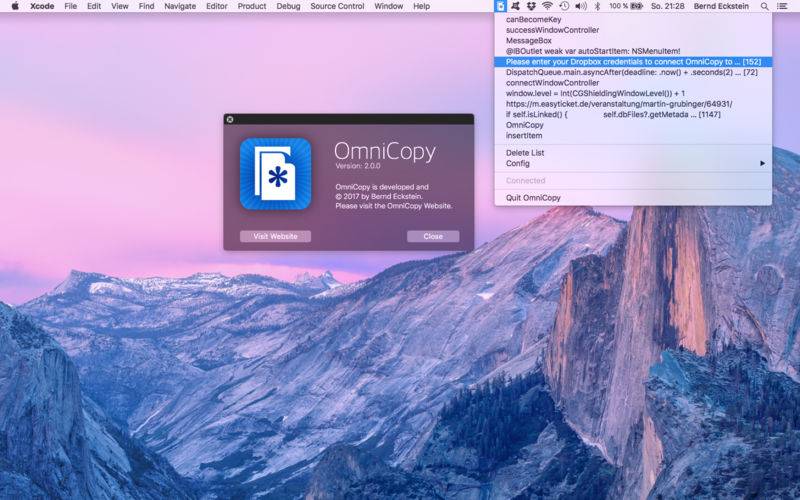The height and width of the screenshot is (500, 800).
Task: Open the Window menu
Action: pos(389,6)
